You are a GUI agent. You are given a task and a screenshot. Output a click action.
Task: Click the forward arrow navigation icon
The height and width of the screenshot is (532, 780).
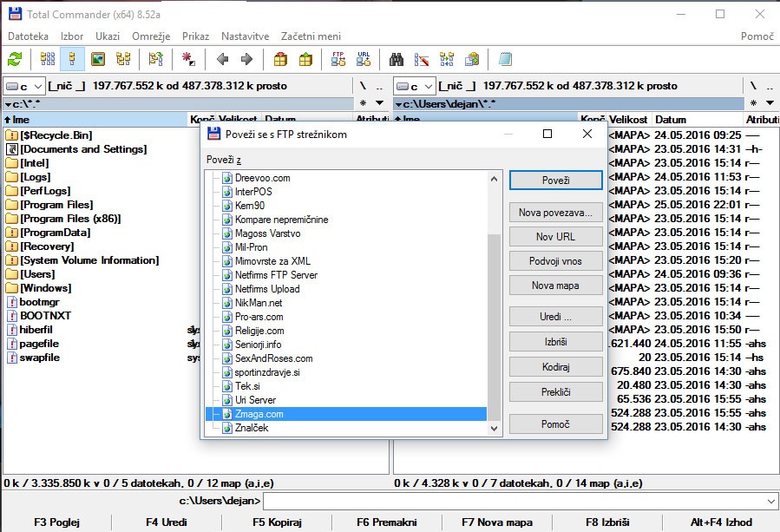246,59
